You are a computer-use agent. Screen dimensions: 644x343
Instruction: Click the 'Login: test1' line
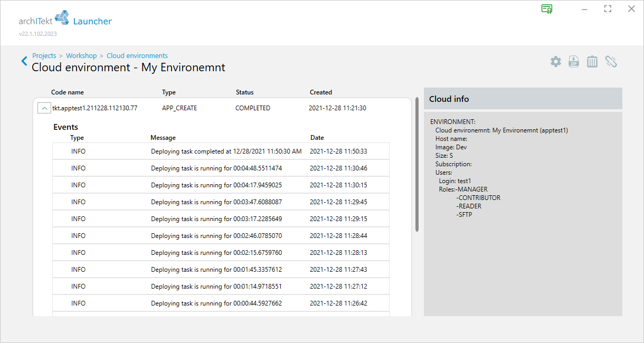pyautogui.click(x=456, y=181)
